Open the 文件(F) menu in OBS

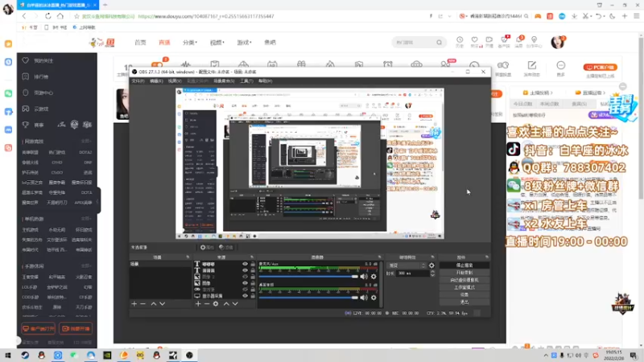pyautogui.click(x=138, y=81)
